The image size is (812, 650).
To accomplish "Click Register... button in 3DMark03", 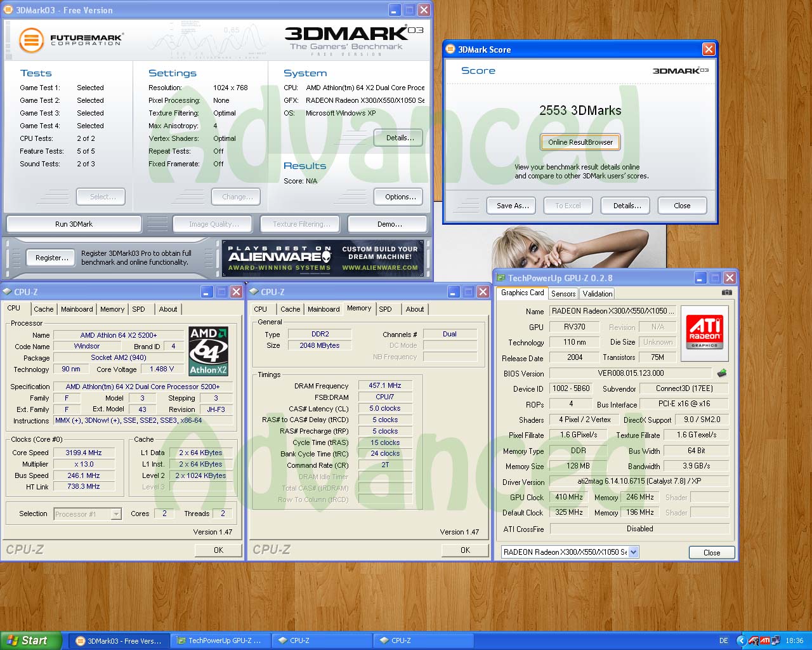I will (52, 258).
